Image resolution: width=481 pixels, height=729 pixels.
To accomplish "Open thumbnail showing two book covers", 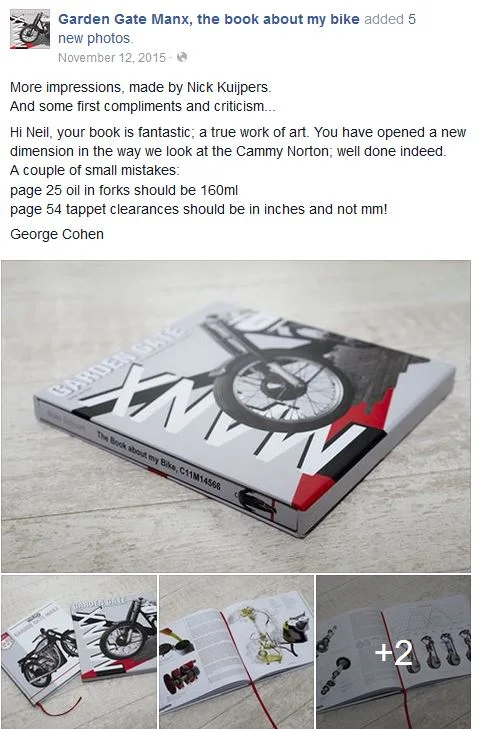I will [79, 652].
